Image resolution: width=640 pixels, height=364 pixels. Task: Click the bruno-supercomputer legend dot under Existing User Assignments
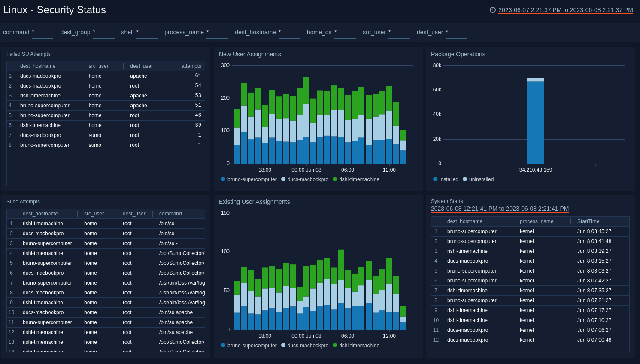point(222,346)
